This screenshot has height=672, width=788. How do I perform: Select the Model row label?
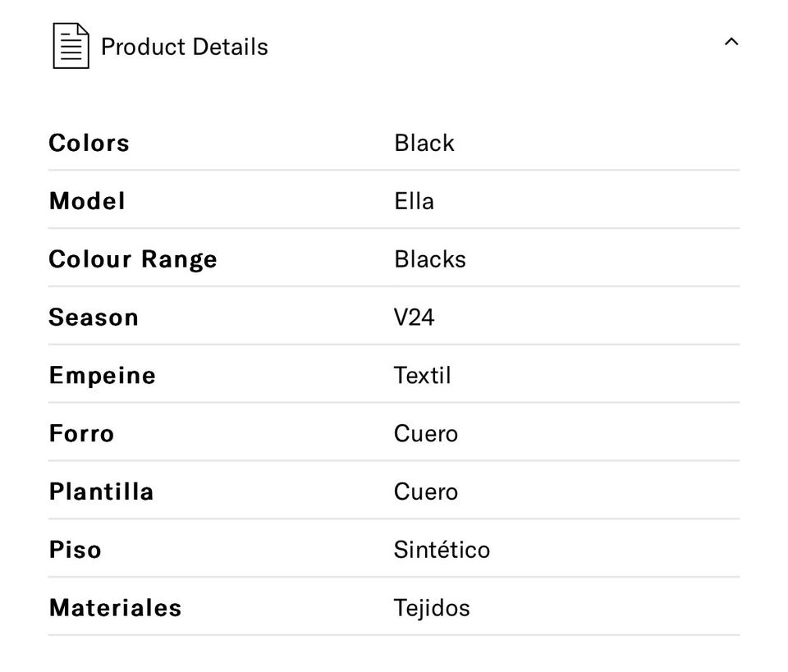pyautogui.click(x=87, y=201)
